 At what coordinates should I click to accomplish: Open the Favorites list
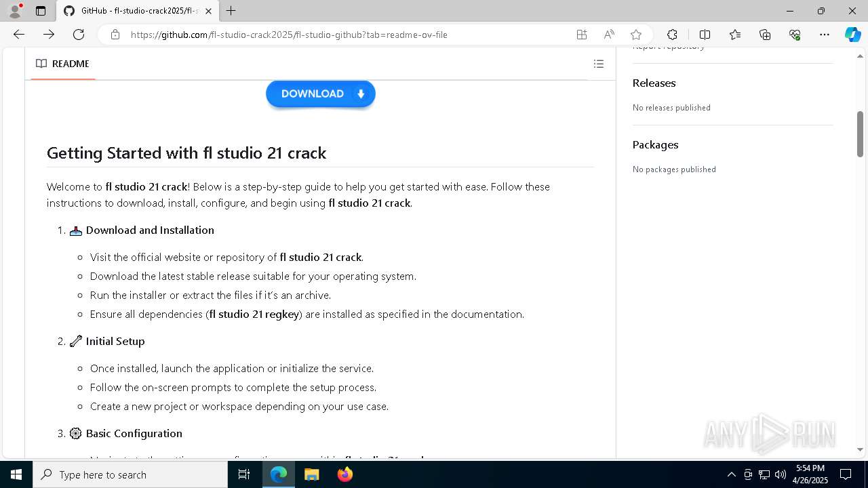click(735, 35)
